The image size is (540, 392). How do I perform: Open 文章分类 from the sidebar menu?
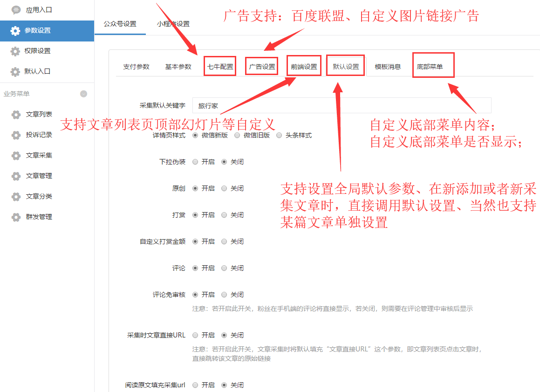[x=39, y=197]
